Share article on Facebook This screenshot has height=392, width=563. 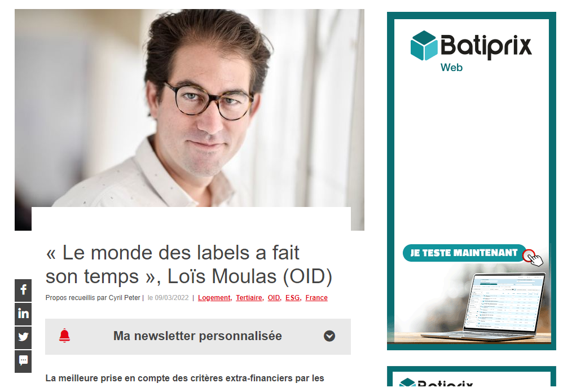(23, 290)
